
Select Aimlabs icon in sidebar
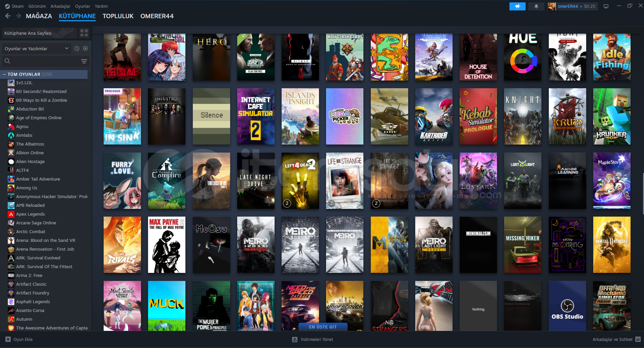click(11, 135)
